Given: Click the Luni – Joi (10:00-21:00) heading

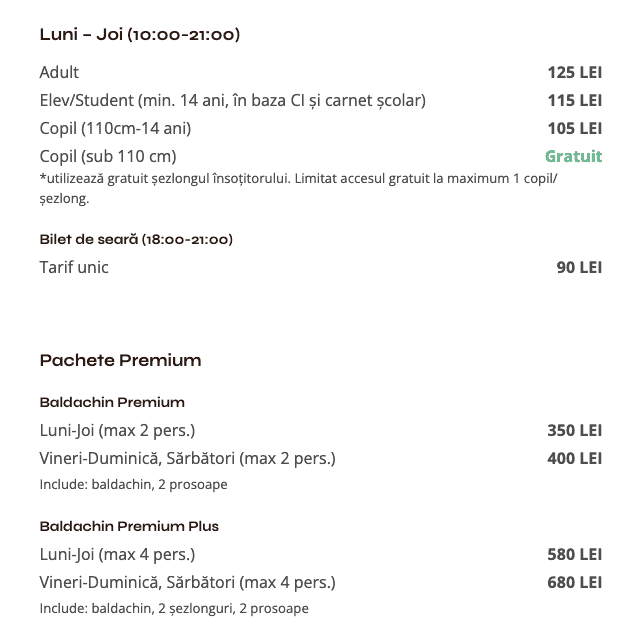Looking at the screenshot, I should point(139,35).
